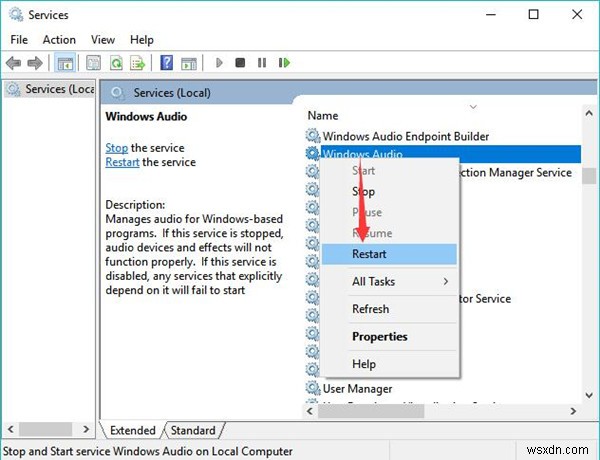Screen dimensions: 600x460
Task: Click the console tree horizontal scrollbar thumb
Action: [46, 429]
